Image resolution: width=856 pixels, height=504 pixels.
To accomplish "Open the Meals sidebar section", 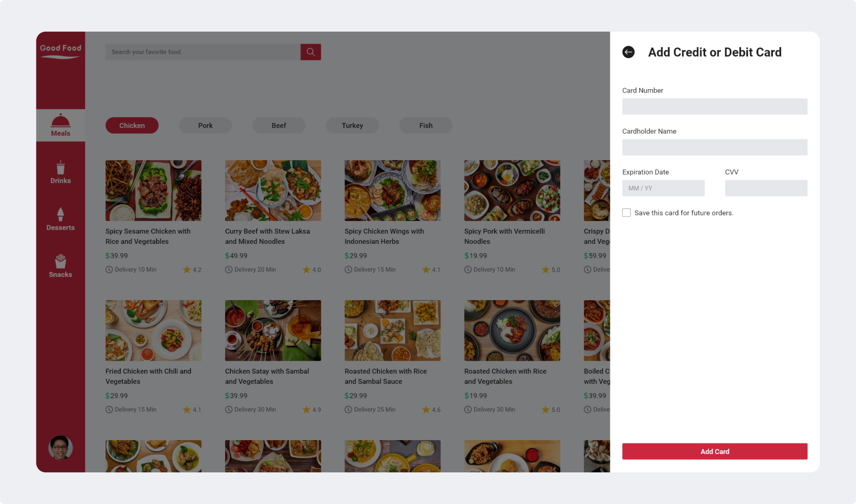I will pyautogui.click(x=60, y=125).
